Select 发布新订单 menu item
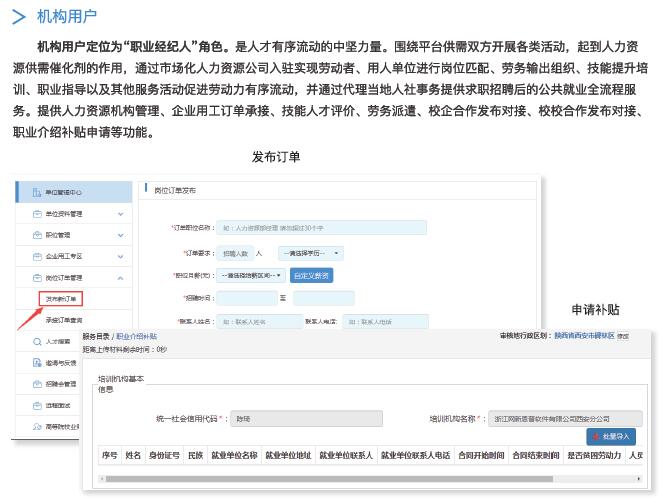Screen dimensions: 661x498 pos(60,298)
